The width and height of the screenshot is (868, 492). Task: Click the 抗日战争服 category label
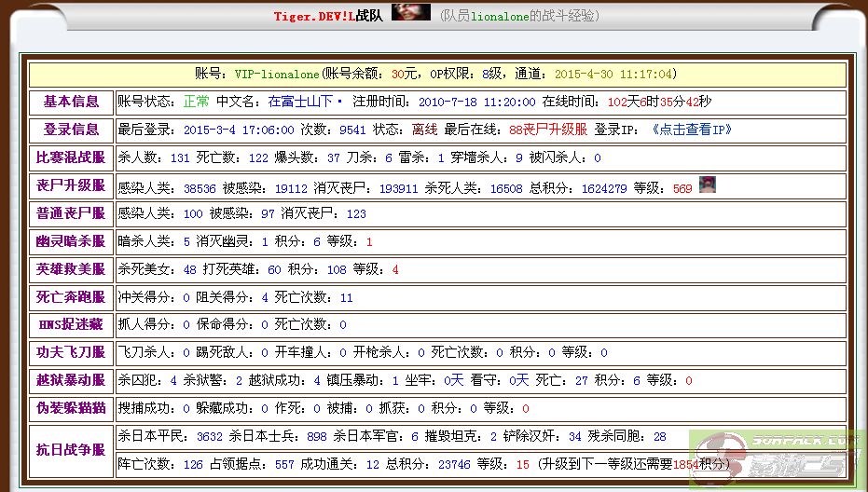[71, 450]
